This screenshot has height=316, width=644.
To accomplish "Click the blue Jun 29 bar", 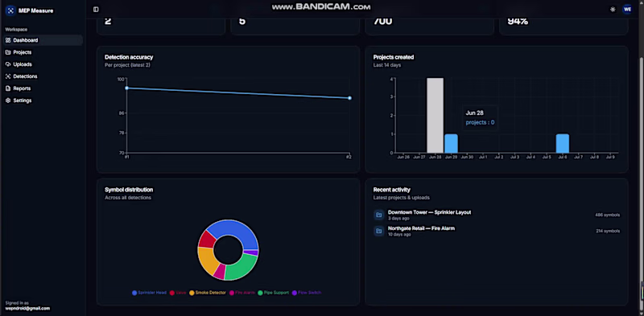I will tap(451, 143).
